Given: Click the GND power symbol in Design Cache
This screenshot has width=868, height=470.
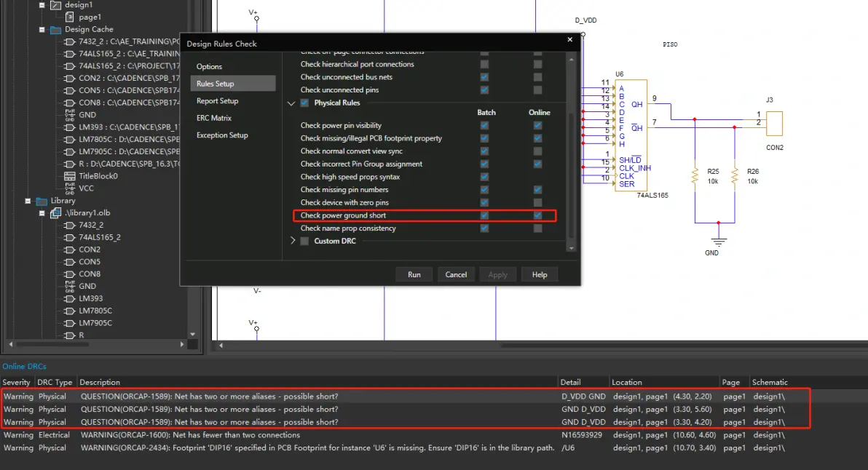Looking at the screenshot, I should [70, 115].
